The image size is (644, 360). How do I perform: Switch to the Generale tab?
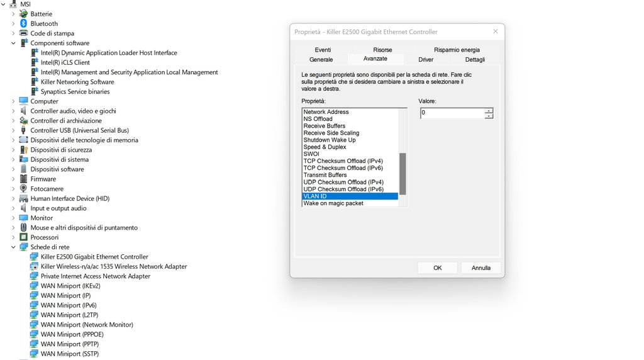click(321, 60)
